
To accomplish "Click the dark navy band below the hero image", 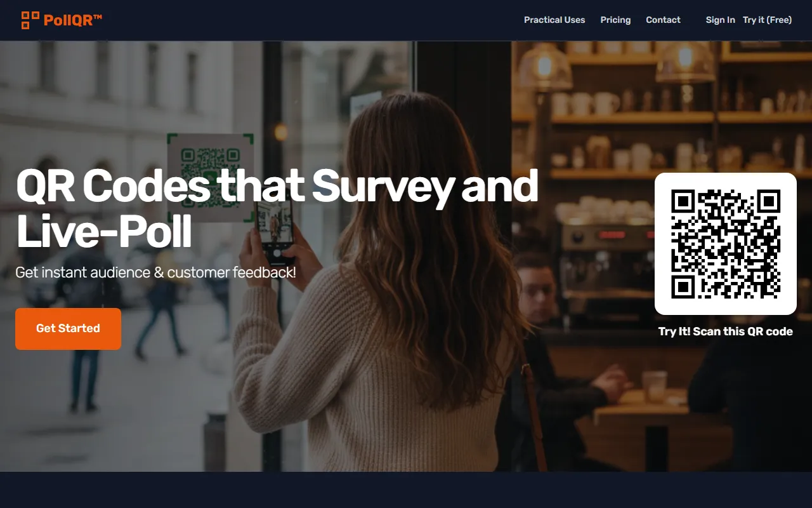I will click(406, 490).
